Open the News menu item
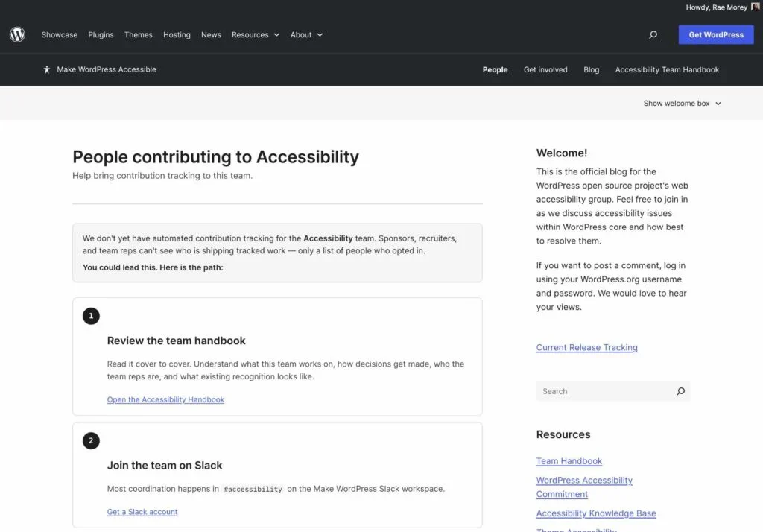The image size is (763, 532). [x=211, y=34]
